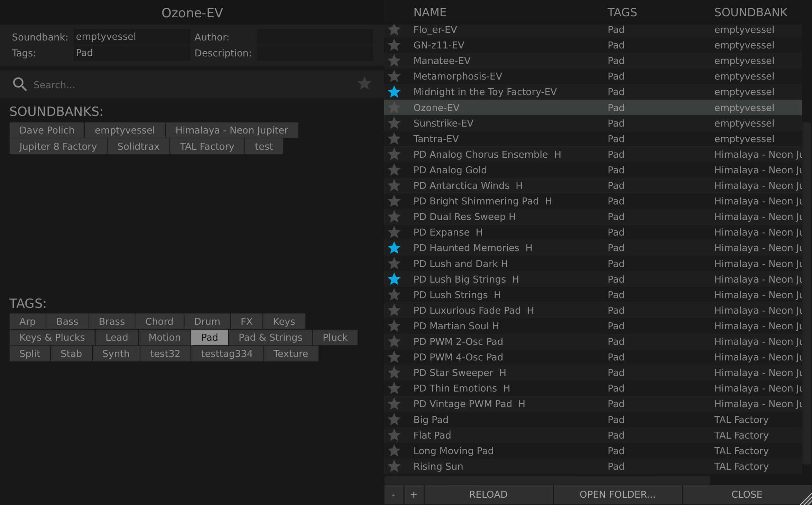The width and height of the screenshot is (812, 505).
Task: Unstar the PD Haunted Memories preset
Action: (x=394, y=248)
